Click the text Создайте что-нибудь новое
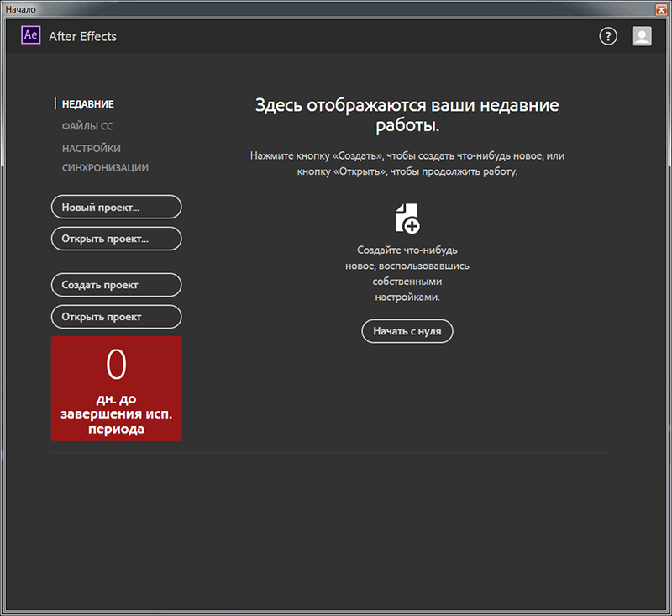The image size is (672, 616). pyautogui.click(x=407, y=273)
